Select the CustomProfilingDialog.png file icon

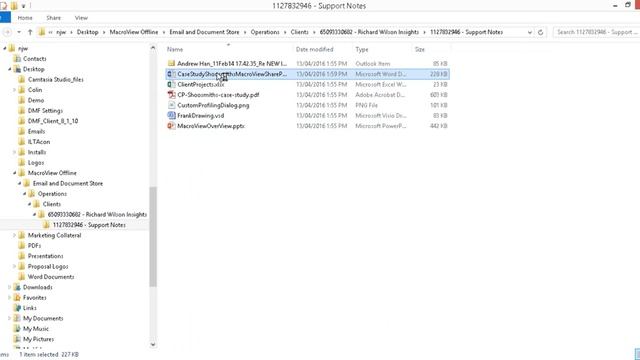tap(171, 105)
